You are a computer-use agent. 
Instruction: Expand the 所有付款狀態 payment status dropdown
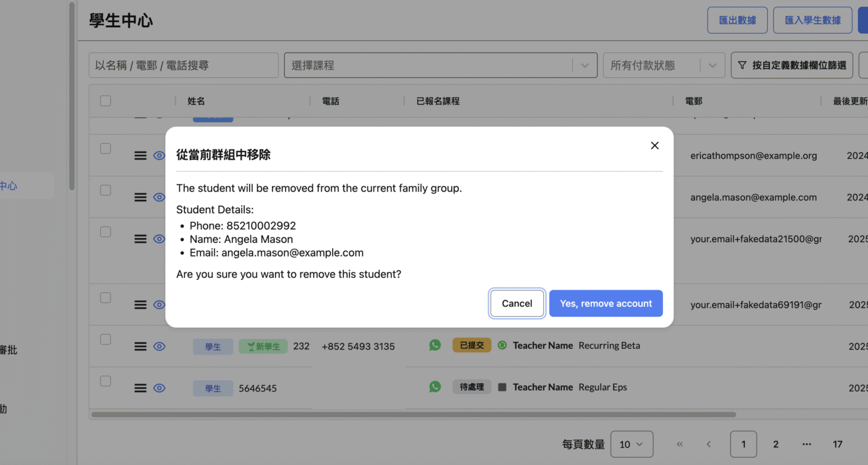[x=662, y=65]
